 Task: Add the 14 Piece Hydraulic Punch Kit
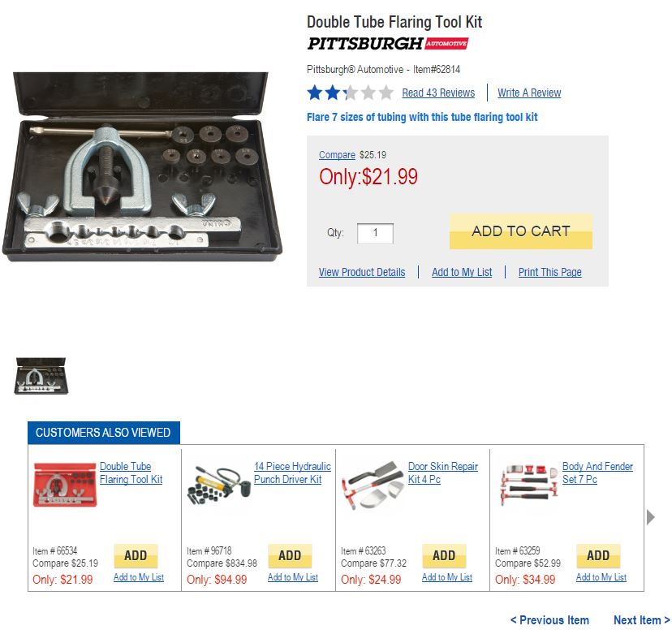(290, 556)
